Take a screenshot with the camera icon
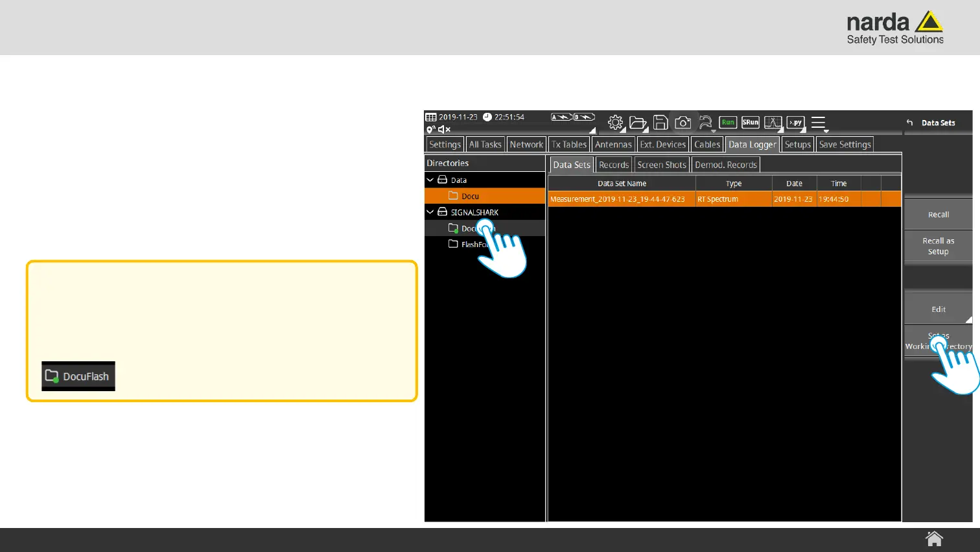980x552 pixels. point(682,123)
